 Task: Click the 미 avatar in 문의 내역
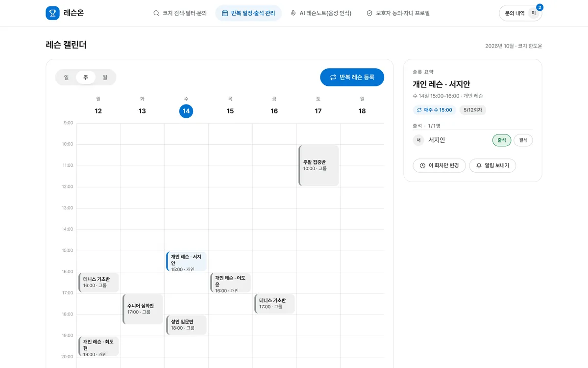coord(534,13)
